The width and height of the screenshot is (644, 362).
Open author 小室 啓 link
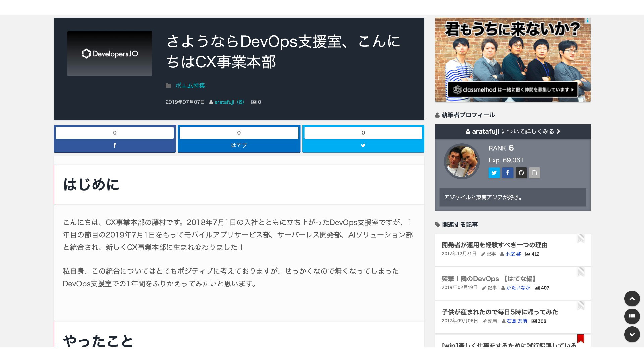coord(513,254)
